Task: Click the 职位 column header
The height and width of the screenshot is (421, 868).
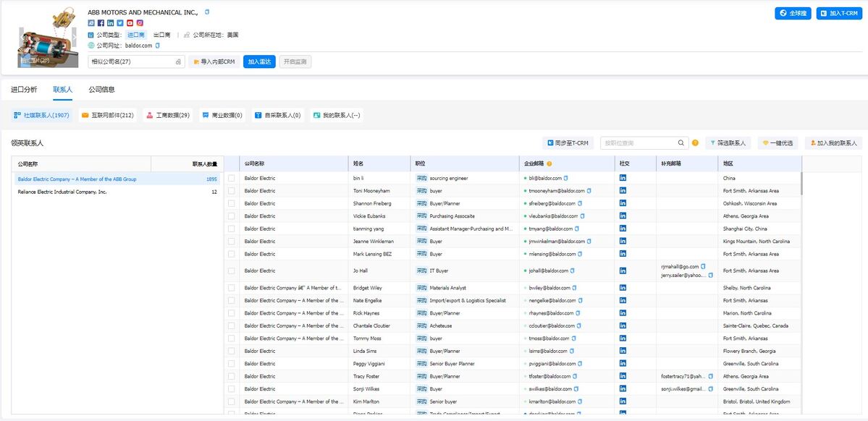Action: click(465, 163)
